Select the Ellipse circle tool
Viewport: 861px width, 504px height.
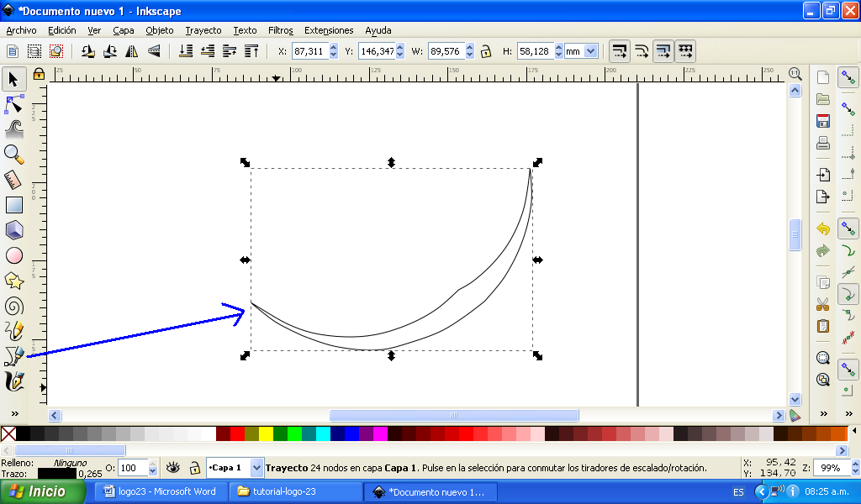[13, 255]
